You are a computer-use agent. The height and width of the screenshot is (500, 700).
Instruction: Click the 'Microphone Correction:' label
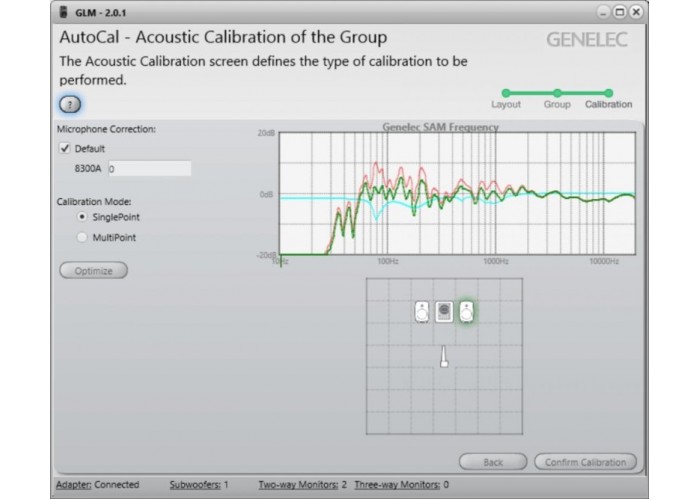pos(106,129)
